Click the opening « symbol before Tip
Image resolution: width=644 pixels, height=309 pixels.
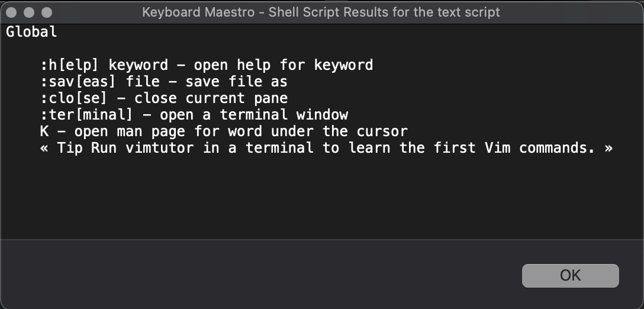[x=44, y=148]
